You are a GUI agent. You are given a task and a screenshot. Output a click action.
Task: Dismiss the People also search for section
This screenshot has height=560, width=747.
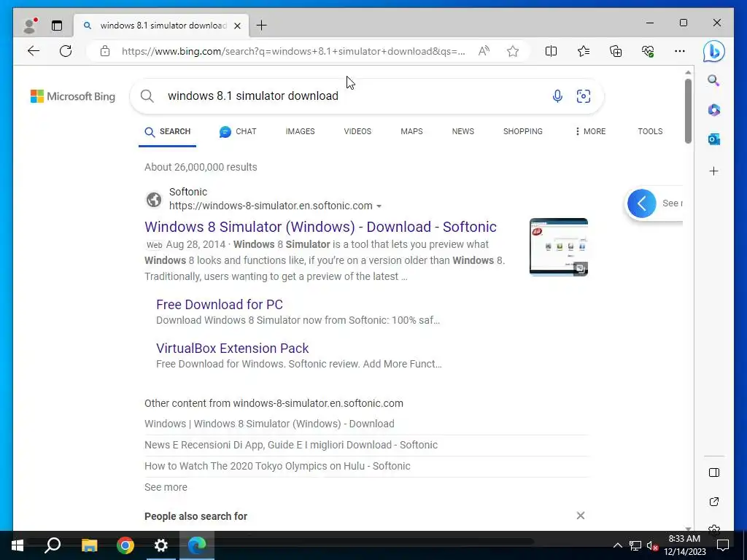click(580, 516)
